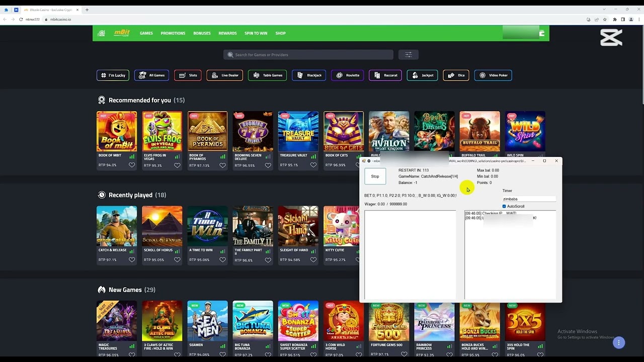Viewport: 644px width, 362px height.
Task: Open Chrome profile avatar icon
Action: pyautogui.click(x=631, y=20)
